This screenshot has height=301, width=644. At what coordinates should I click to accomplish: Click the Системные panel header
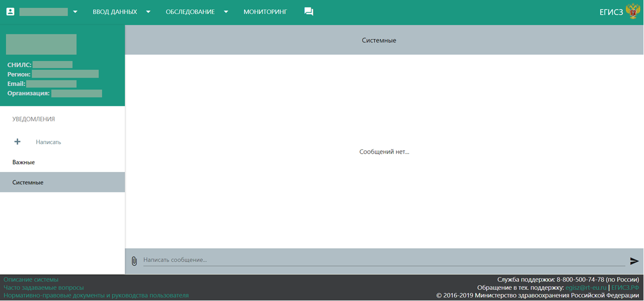[x=379, y=40]
